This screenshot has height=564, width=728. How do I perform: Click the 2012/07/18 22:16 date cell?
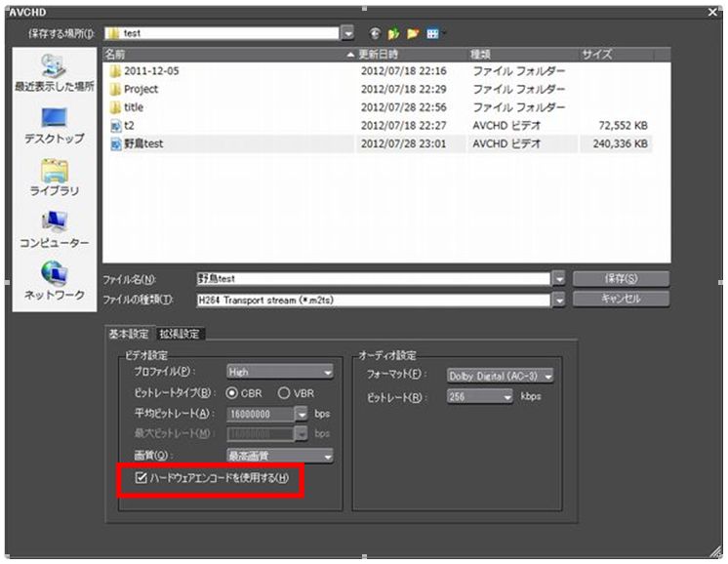403,71
